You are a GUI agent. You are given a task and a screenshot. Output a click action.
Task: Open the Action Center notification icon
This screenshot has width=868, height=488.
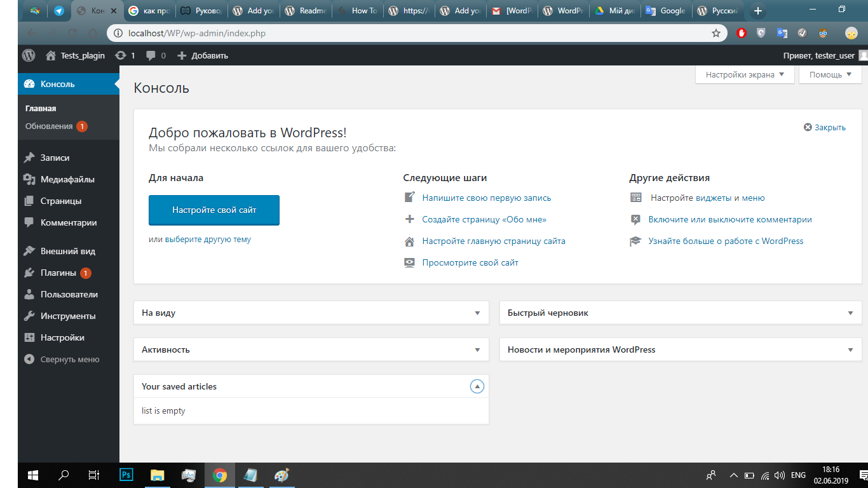[x=864, y=475]
